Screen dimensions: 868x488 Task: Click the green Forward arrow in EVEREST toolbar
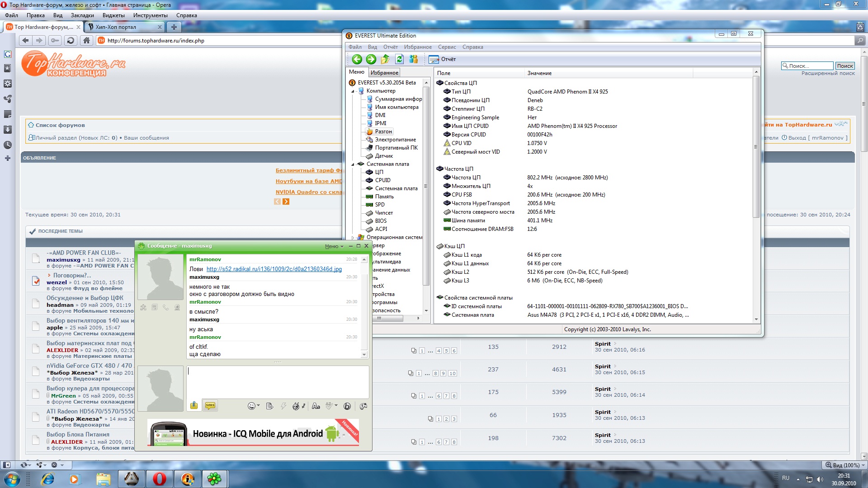(x=371, y=59)
